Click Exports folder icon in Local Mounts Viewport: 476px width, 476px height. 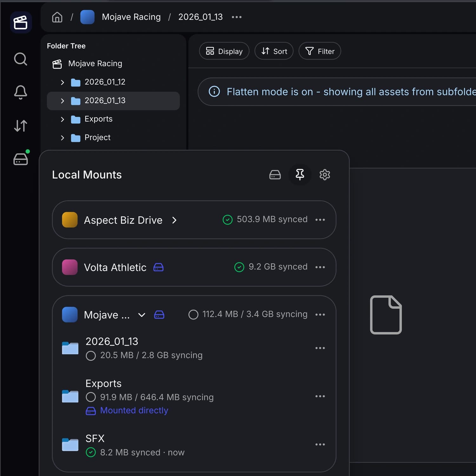click(x=70, y=396)
